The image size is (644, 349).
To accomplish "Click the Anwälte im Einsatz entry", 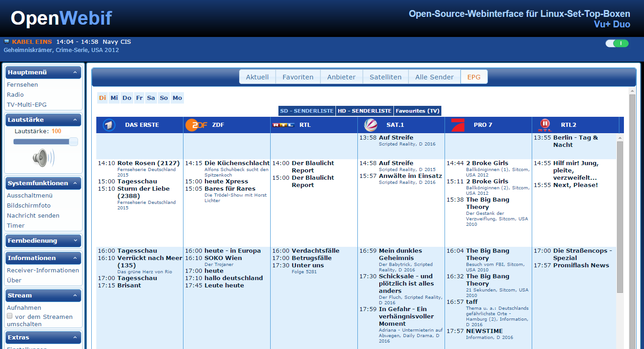I will (x=410, y=176).
